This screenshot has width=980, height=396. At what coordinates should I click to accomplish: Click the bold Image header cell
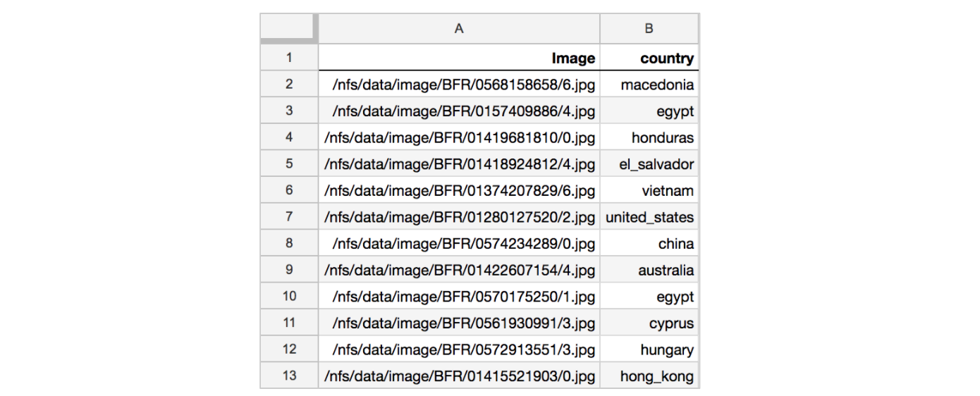pyautogui.click(x=459, y=58)
